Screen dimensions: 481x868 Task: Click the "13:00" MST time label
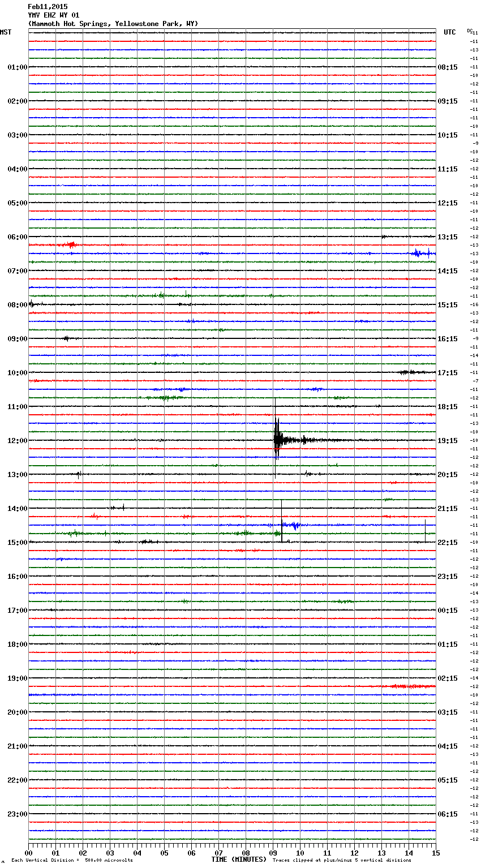[x=18, y=475]
